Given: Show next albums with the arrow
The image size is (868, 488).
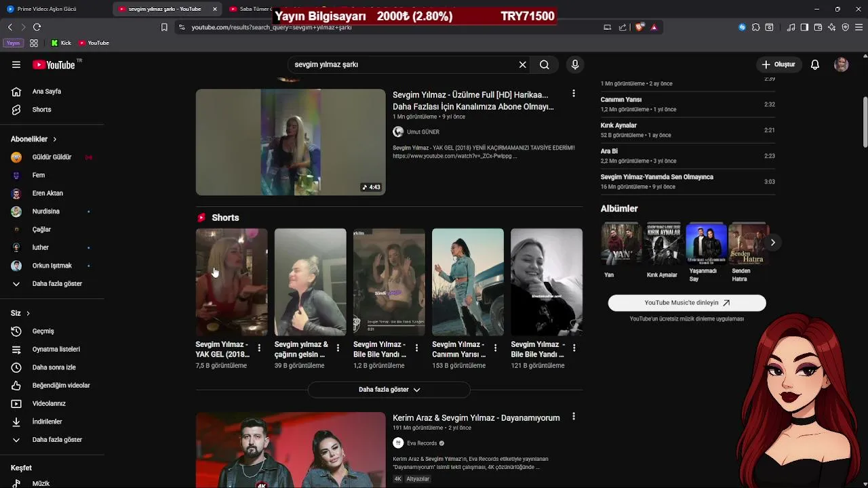Looking at the screenshot, I should [772, 243].
